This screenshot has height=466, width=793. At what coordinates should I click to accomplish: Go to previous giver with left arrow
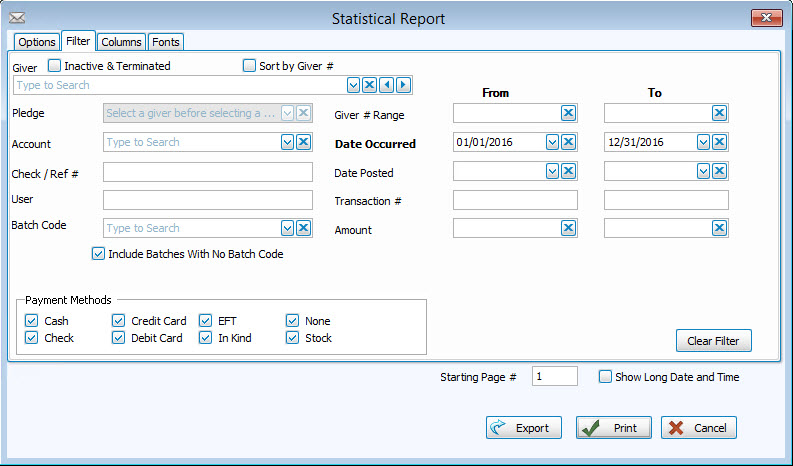[x=386, y=85]
